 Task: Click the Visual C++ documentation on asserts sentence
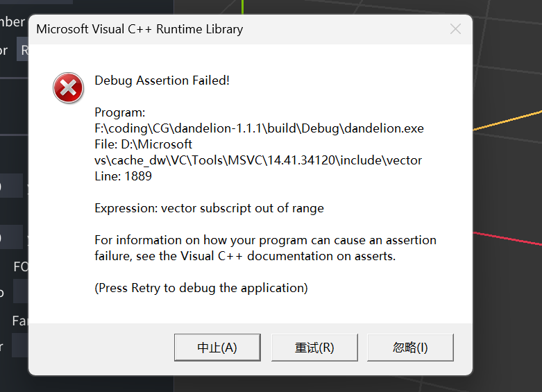tap(244, 256)
